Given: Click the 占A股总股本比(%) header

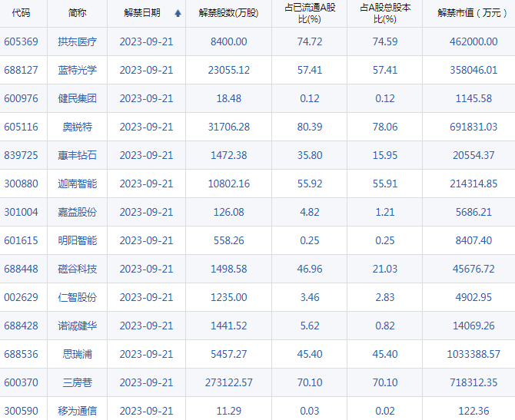Looking at the screenshot, I should (x=384, y=13).
